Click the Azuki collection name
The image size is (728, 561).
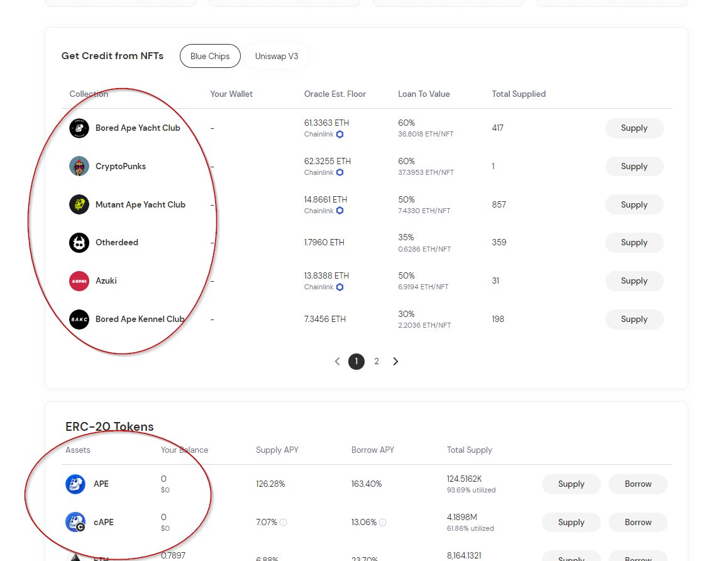tap(106, 281)
